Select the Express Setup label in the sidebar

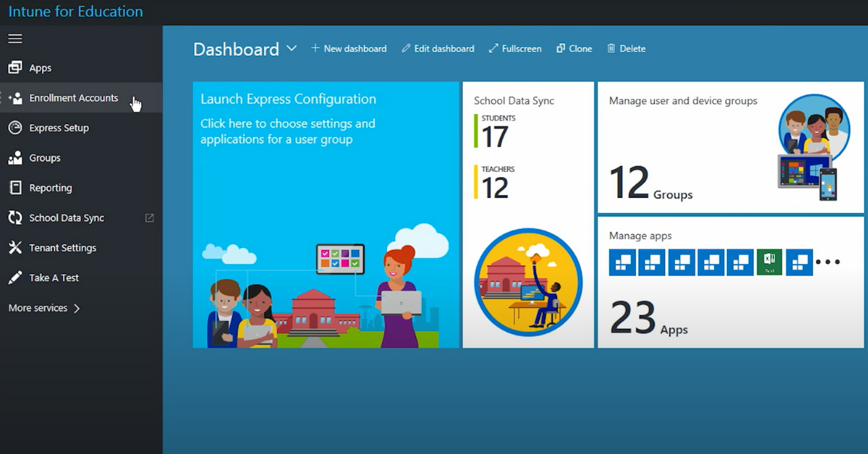tap(59, 128)
